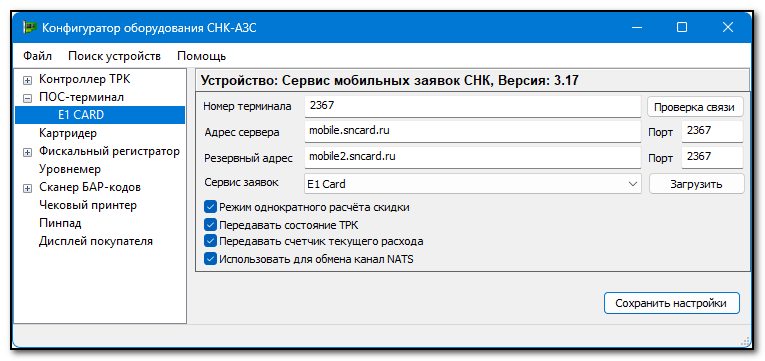Select Картридер in the tree

68,133
